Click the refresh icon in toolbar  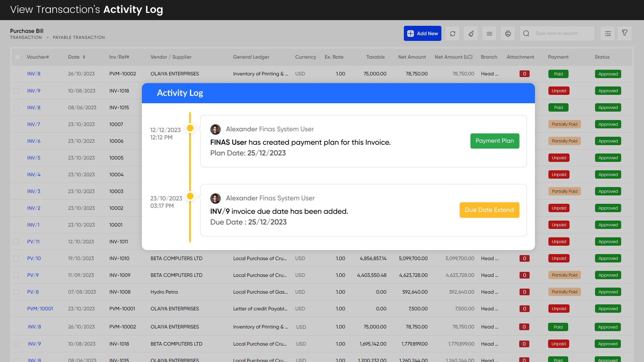[x=452, y=34]
